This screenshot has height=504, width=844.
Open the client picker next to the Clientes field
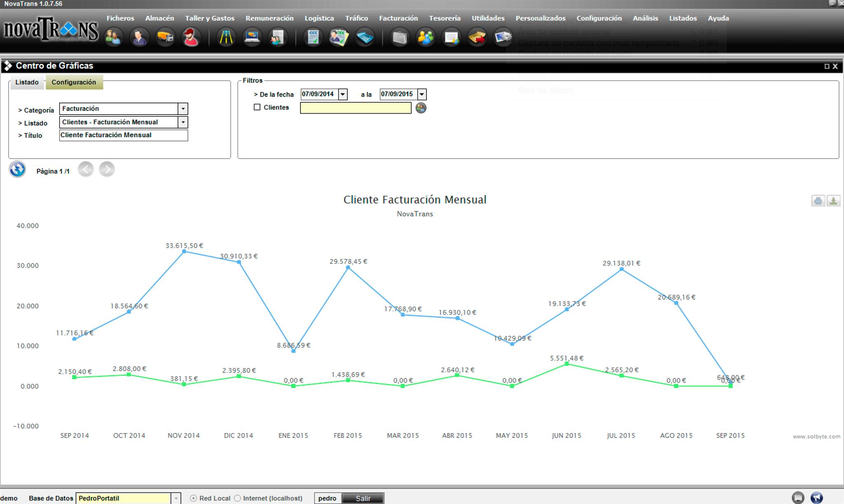tap(421, 108)
